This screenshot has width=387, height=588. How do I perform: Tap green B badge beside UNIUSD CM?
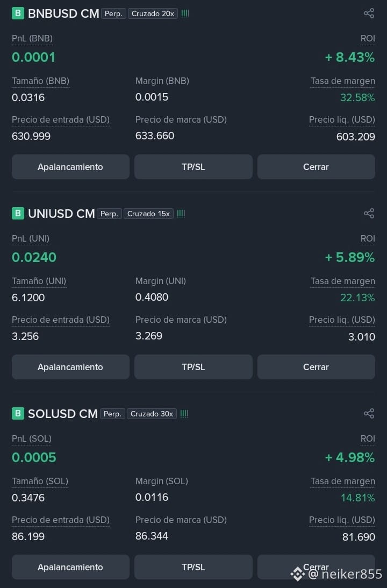[18, 213]
